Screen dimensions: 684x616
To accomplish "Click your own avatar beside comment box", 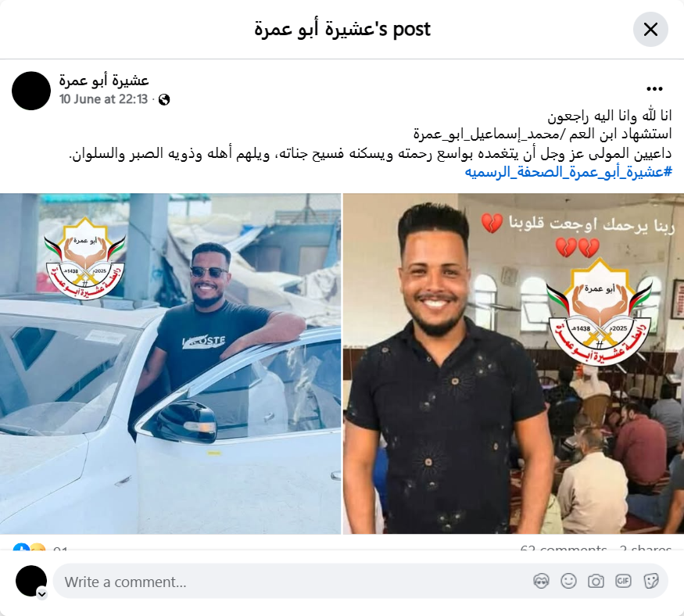I will click(31, 581).
